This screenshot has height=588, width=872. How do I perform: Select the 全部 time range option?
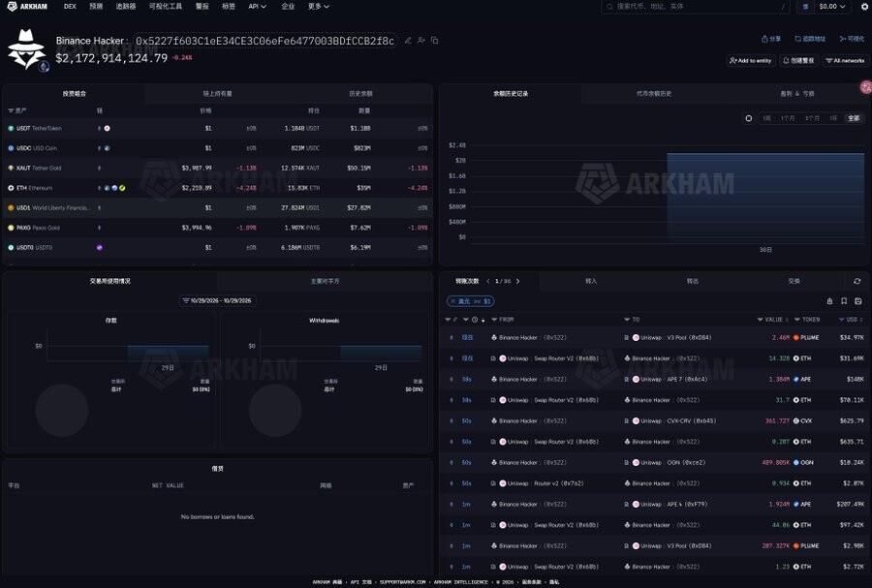tap(853, 118)
